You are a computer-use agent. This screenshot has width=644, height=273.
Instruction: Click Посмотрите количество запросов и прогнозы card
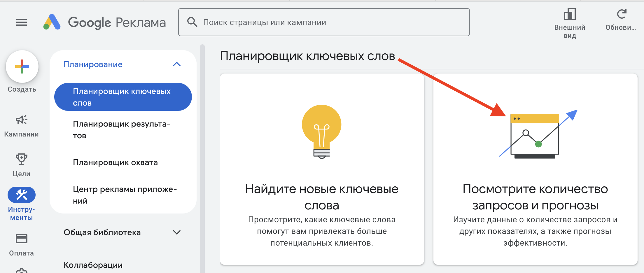point(535,169)
